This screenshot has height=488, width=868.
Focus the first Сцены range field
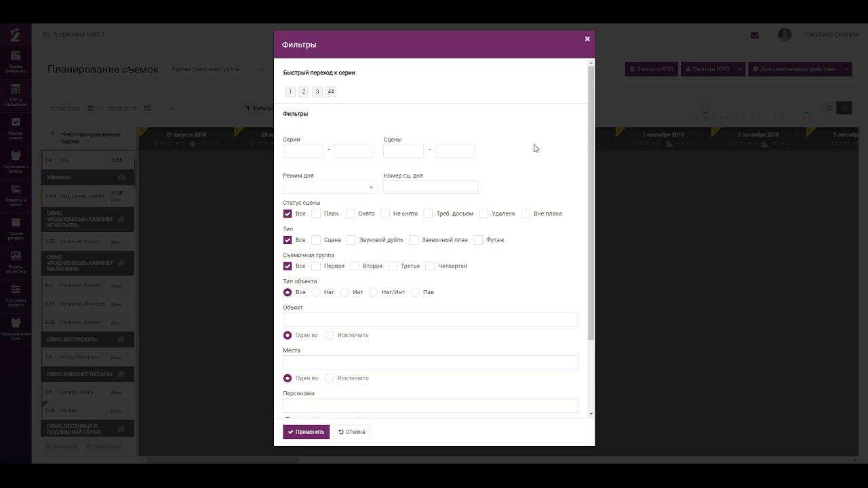pos(403,150)
